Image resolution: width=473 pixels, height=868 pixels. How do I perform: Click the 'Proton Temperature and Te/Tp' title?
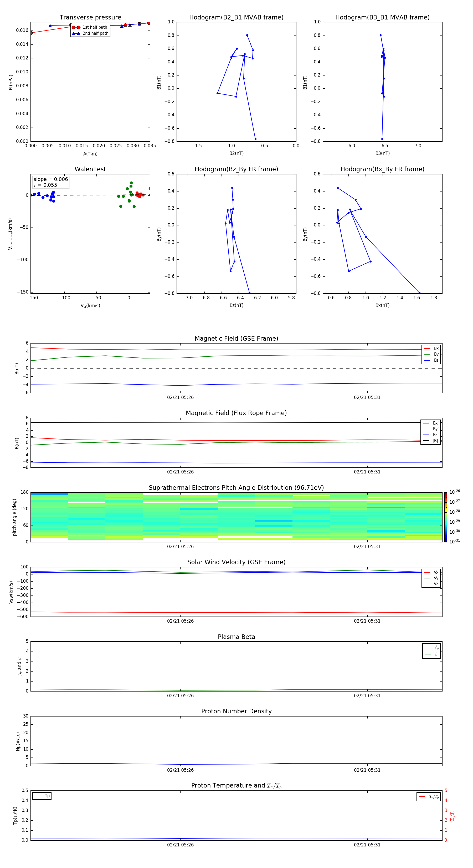tap(236, 786)
